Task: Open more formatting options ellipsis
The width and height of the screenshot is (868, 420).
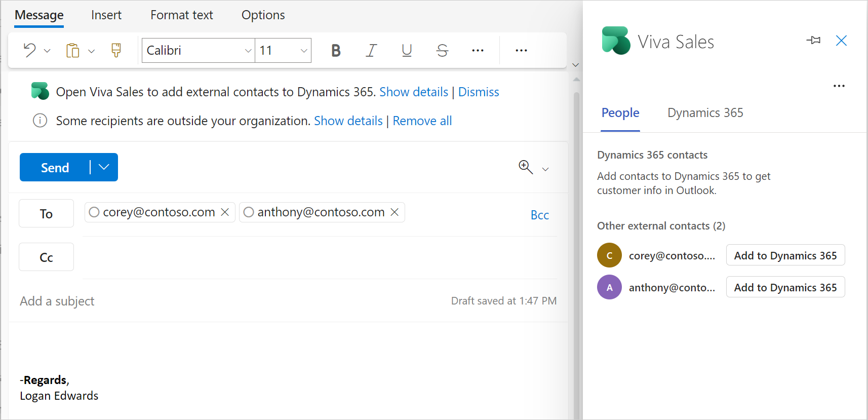Action: [x=478, y=51]
